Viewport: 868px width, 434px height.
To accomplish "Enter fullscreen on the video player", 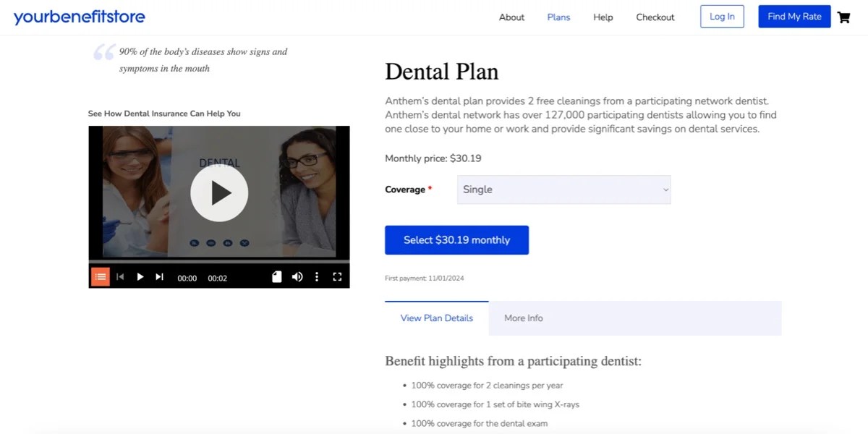I will 336,276.
